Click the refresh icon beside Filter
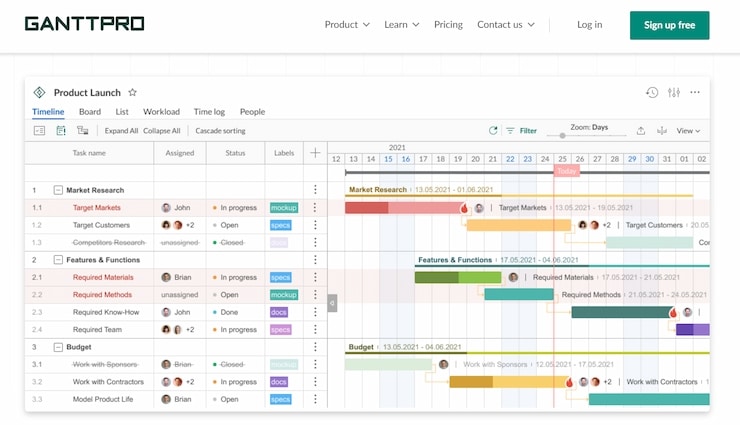This screenshot has width=740, height=425. pyautogui.click(x=493, y=130)
